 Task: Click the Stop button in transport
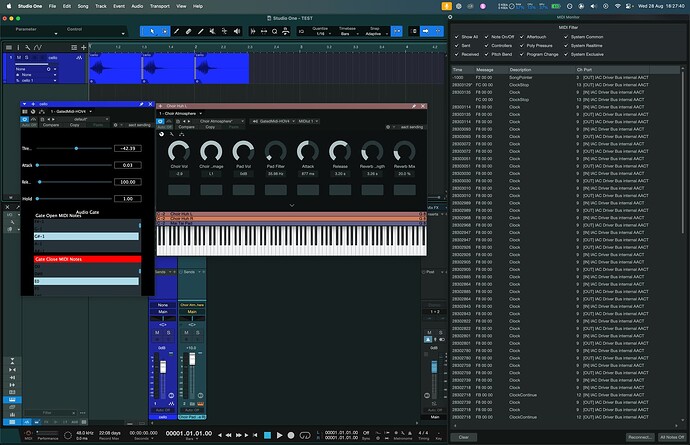coord(267,435)
